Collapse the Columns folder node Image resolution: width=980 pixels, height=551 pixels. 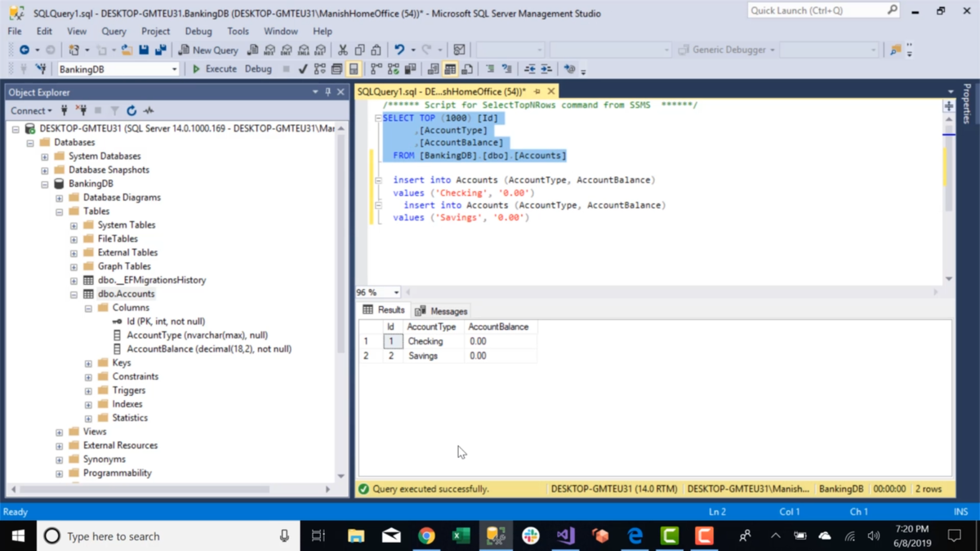(x=88, y=308)
